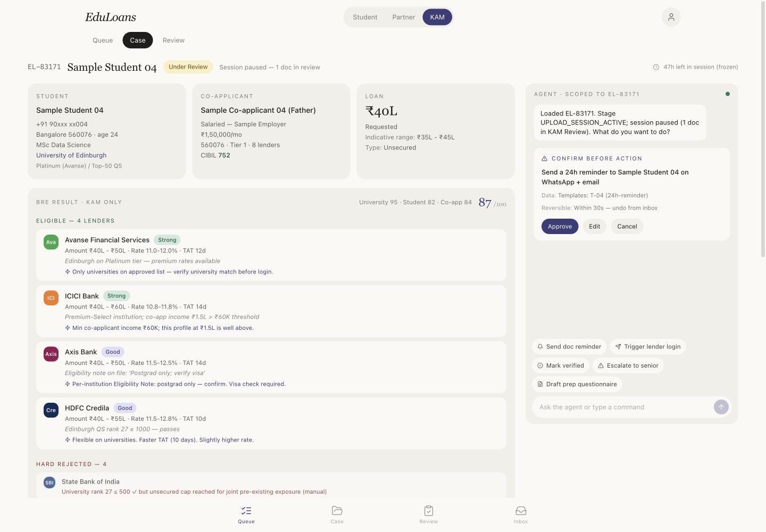This screenshot has width=766, height=532.
Task: Approve the 24h reminder action
Action: (x=560, y=227)
